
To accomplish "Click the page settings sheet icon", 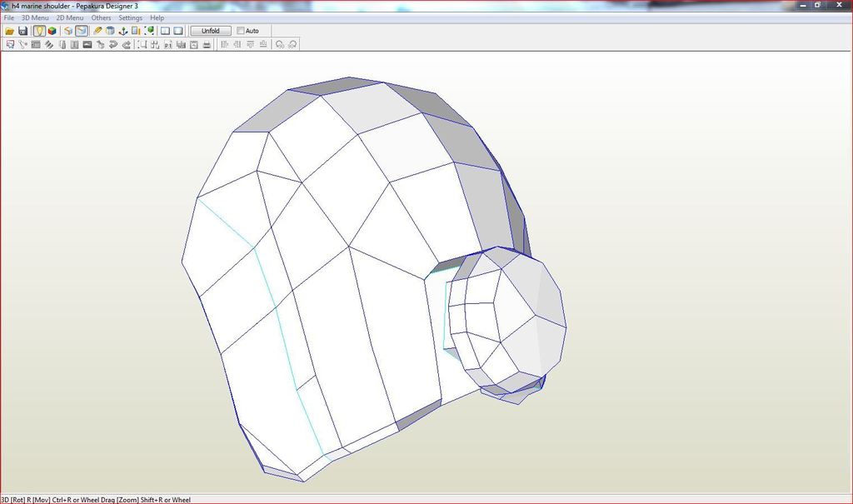I will (193, 45).
